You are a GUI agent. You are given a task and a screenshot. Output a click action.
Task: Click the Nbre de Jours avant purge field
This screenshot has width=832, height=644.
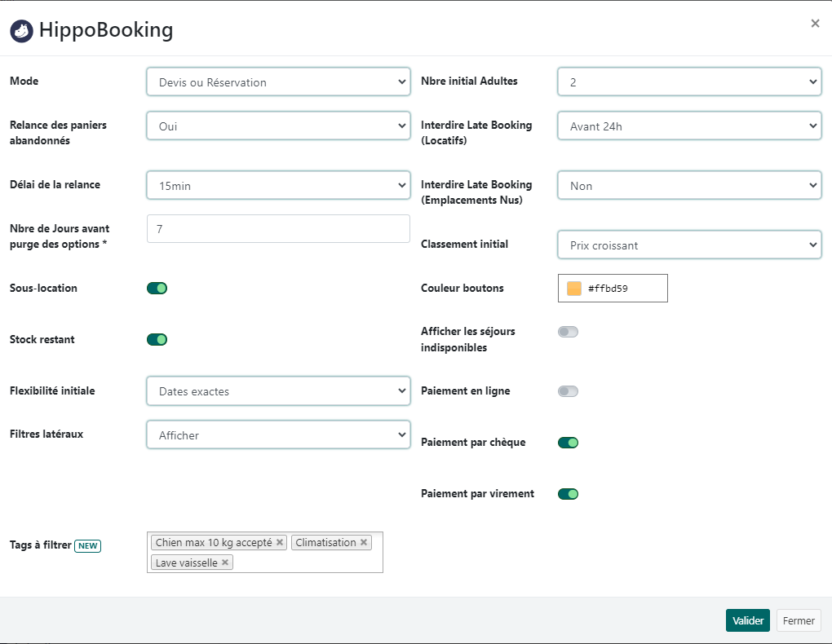278,229
